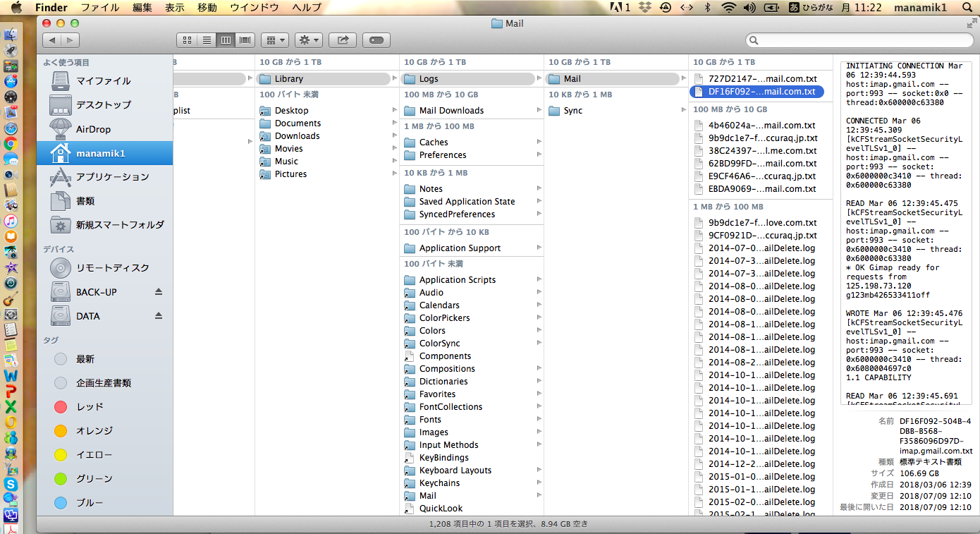Switch to Cover Flow view in the toolbar
980x534 pixels.
(245, 40)
